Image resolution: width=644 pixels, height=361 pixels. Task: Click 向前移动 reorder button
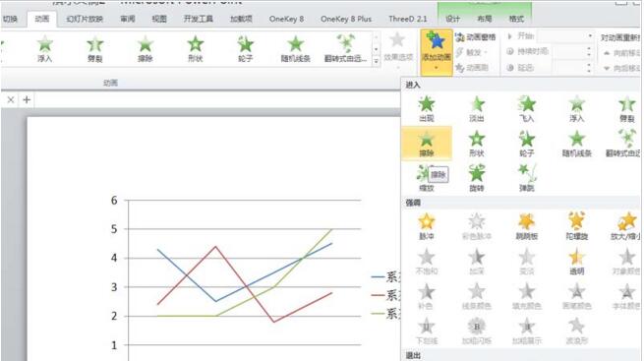pos(621,53)
